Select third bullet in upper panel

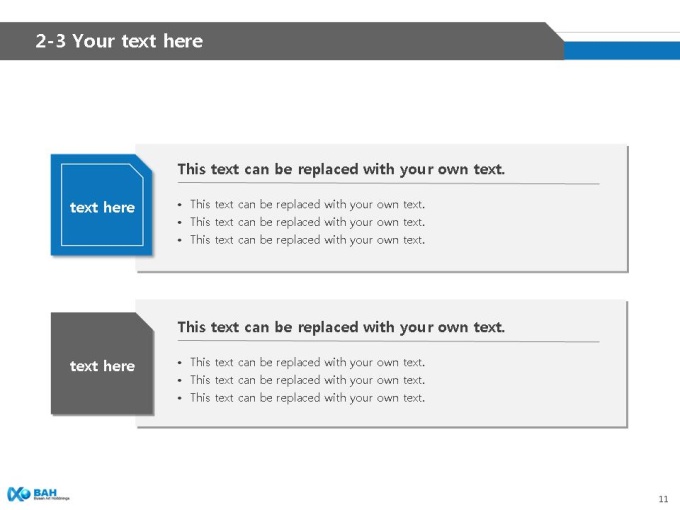click(x=301, y=240)
